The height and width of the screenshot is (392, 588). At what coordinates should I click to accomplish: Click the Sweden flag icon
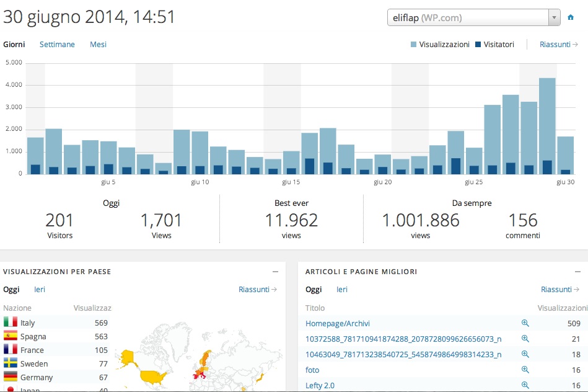pos(10,363)
